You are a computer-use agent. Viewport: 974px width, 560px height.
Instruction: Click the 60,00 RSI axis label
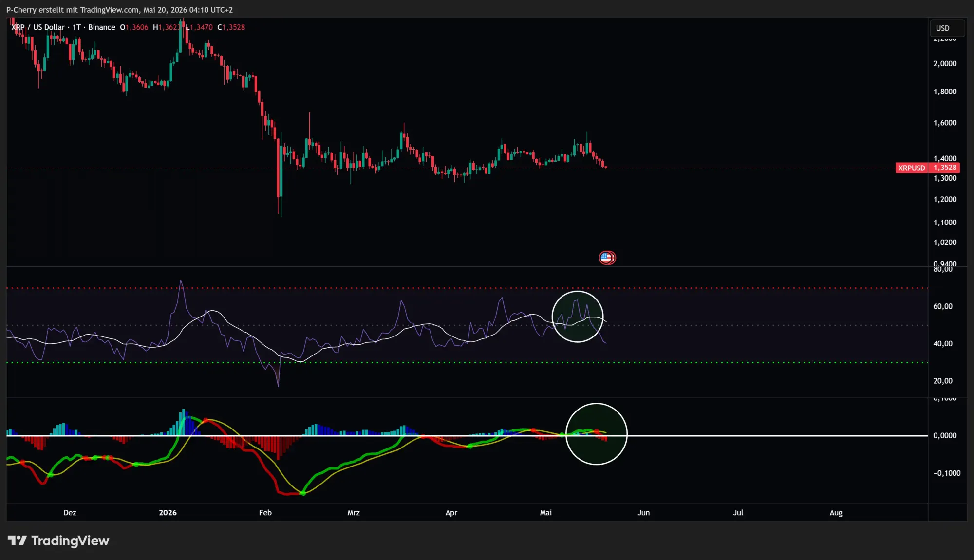pyautogui.click(x=943, y=306)
